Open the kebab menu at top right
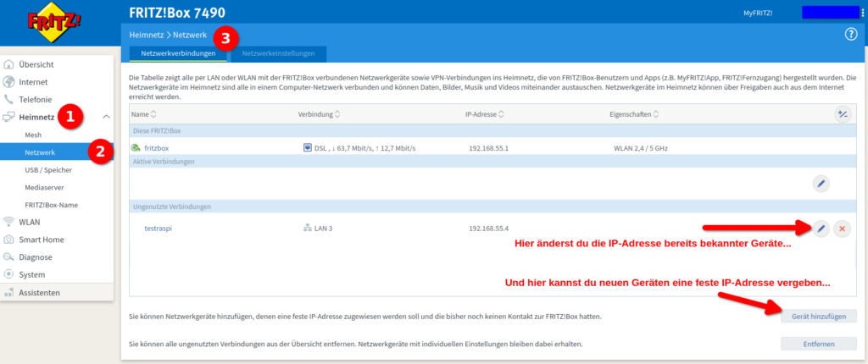Viewport: 868px width, 364px height. (862, 13)
